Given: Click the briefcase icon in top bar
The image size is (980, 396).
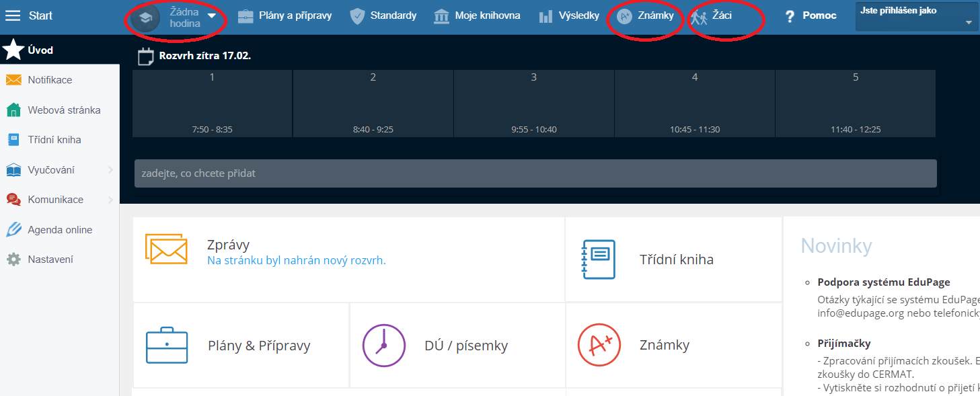Looking at the screenshot, I should pos(246,16).
